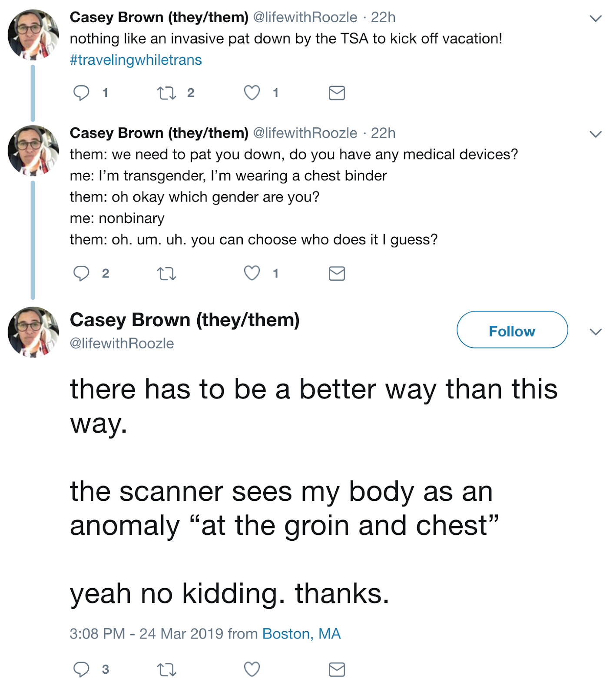Open chevron menu next to Follow button
616x695 pixels.
[596, 332]
